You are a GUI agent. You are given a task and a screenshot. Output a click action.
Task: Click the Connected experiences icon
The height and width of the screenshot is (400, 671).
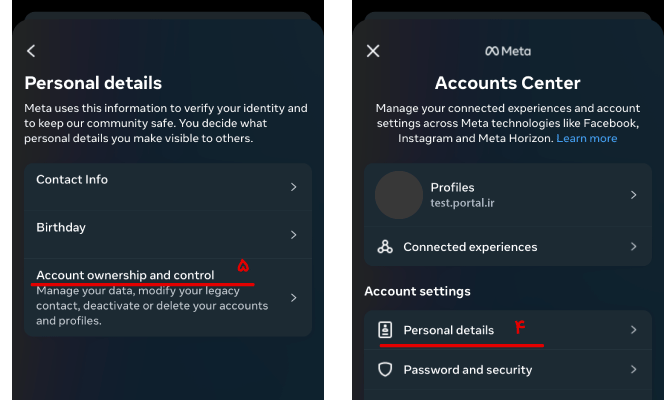(x=385, y=247)
